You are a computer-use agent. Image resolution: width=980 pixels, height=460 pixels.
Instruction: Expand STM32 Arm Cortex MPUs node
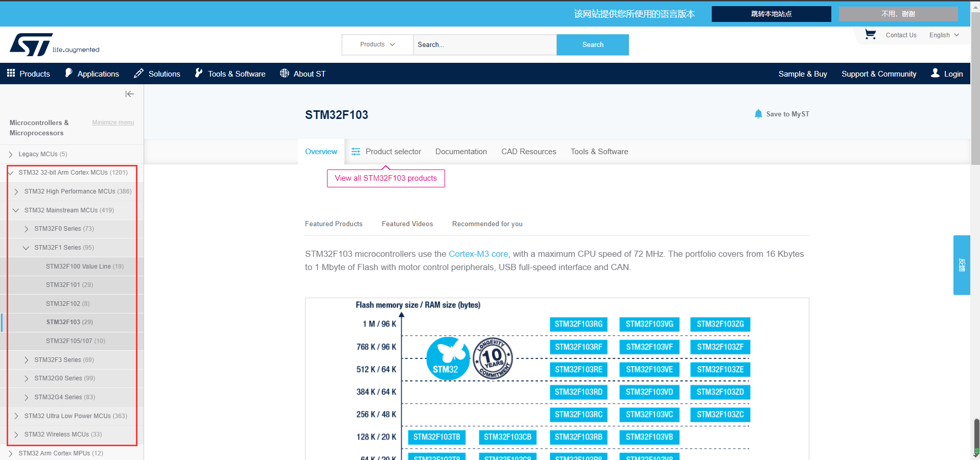[x=11, y=453]
